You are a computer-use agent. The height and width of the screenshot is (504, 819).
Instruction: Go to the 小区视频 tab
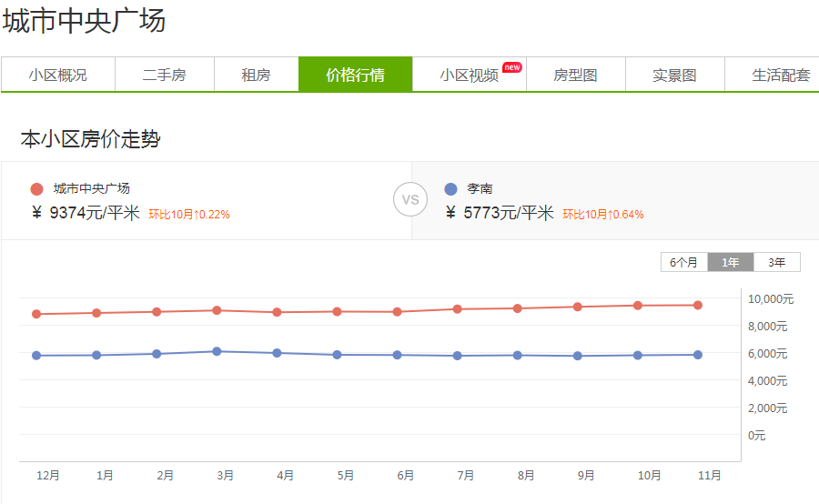pos(469,76)
